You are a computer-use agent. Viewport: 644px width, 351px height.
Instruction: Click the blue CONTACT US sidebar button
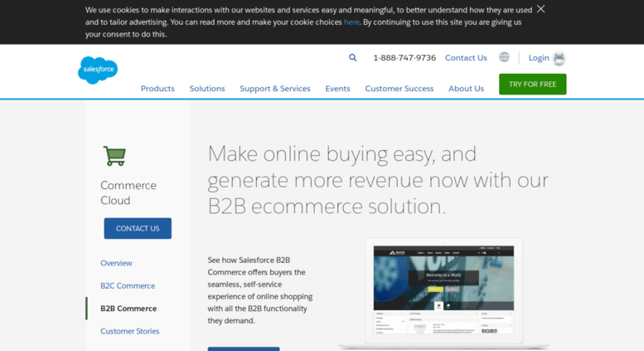click(x=138, y=228)
